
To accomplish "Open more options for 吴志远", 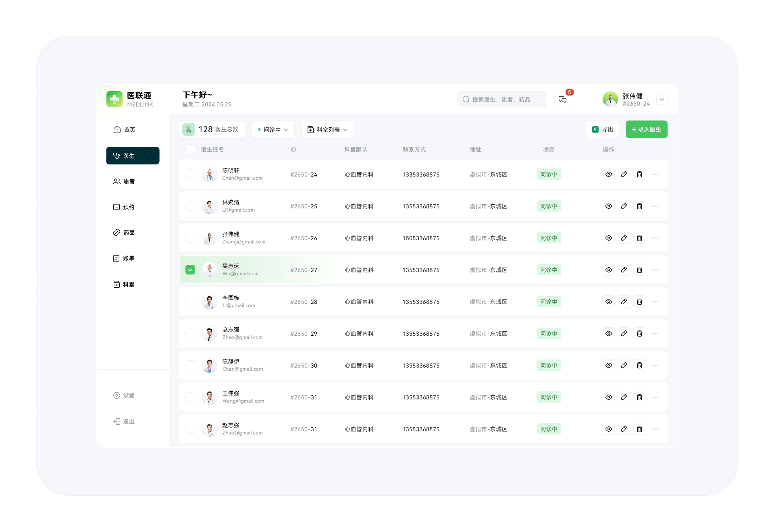I will click(x=655, y=270).
